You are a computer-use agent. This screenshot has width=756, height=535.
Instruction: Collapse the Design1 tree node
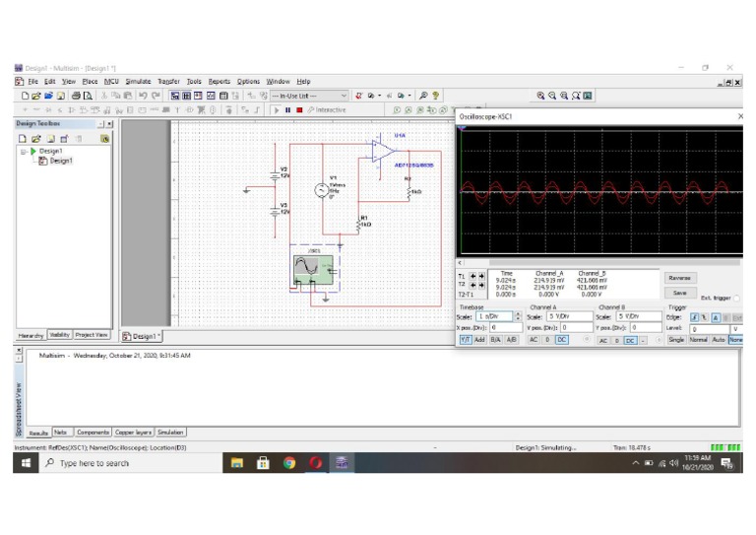coord(23,151)
